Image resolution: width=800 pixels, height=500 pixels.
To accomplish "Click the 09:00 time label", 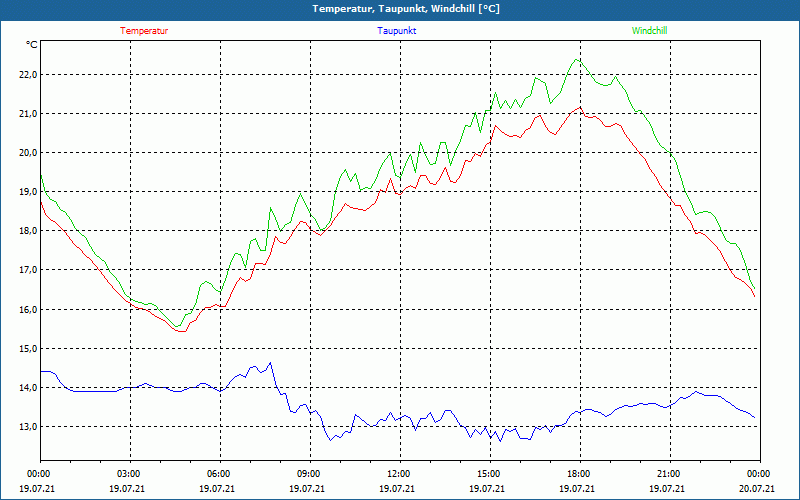I will tap(307, 474).
